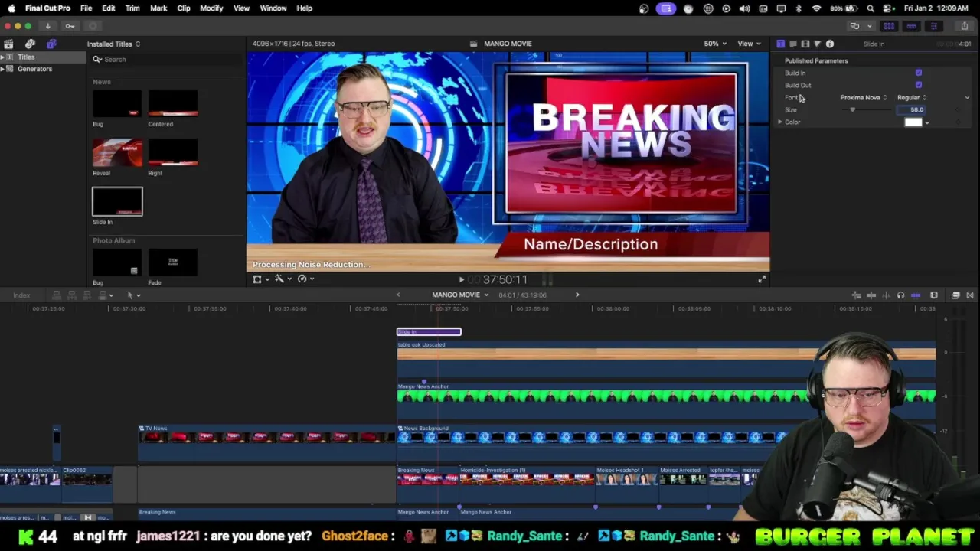Click the Share export button
The height and width of the screenshot is (551, 980).
pos(964,26)
